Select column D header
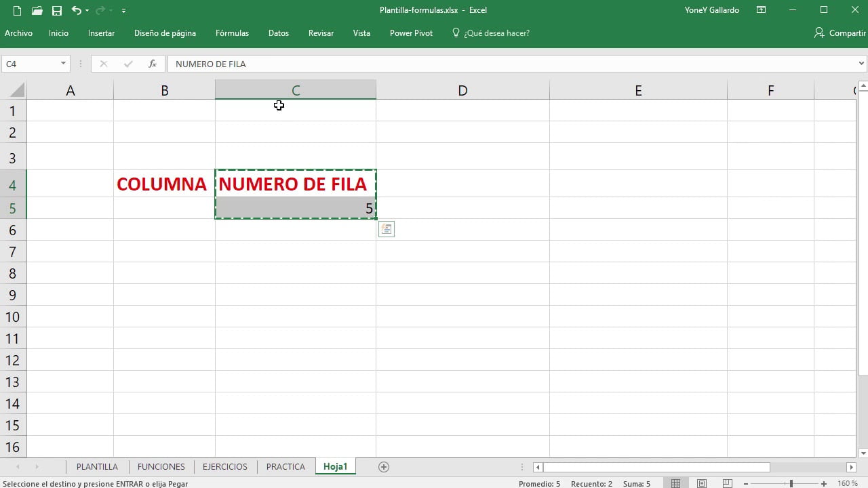 point(462,90)
